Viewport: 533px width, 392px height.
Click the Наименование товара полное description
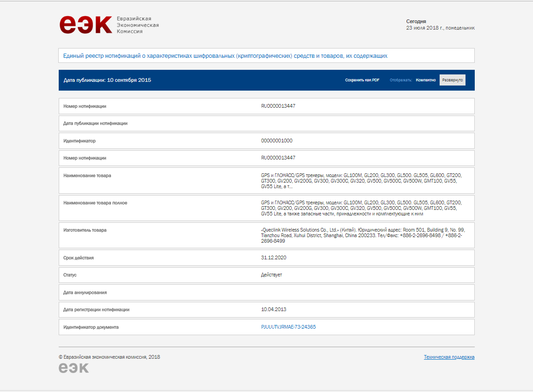tap(361, 208)
